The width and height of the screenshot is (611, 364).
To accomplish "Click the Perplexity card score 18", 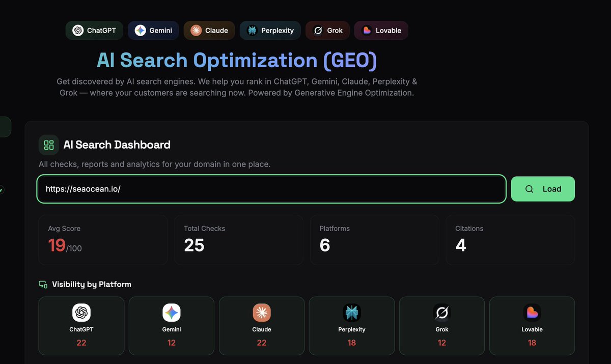I will pos(352,343).
